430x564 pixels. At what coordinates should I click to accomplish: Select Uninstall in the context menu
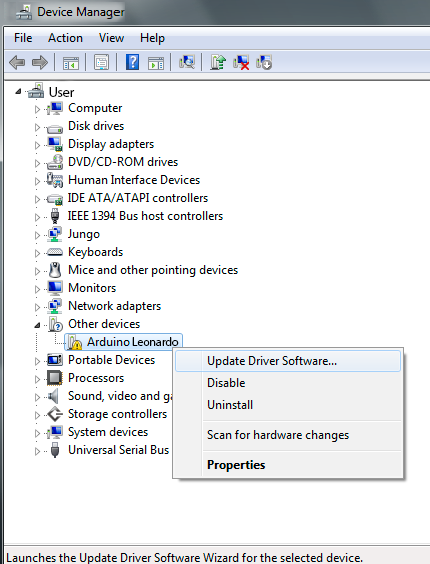click(x=230, y=405)
